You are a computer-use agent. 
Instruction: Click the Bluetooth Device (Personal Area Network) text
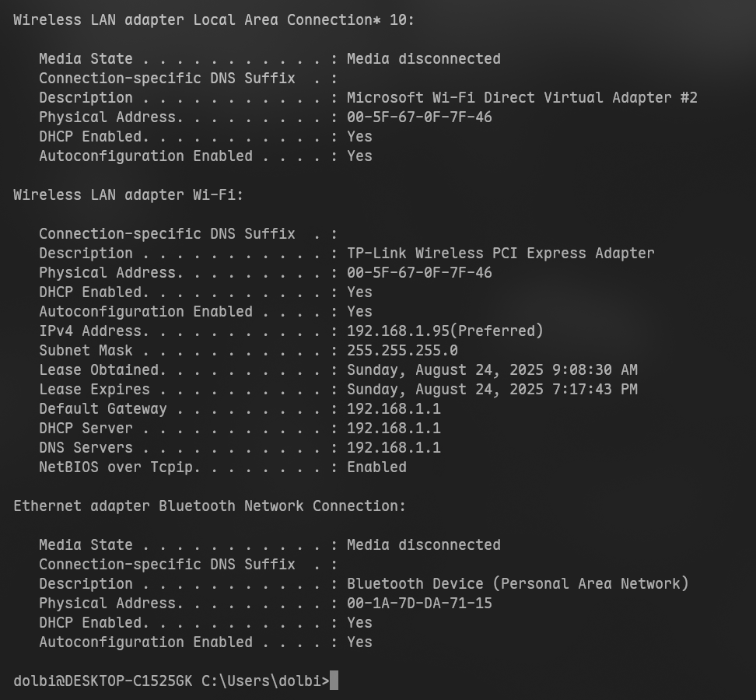pos(517,584)
